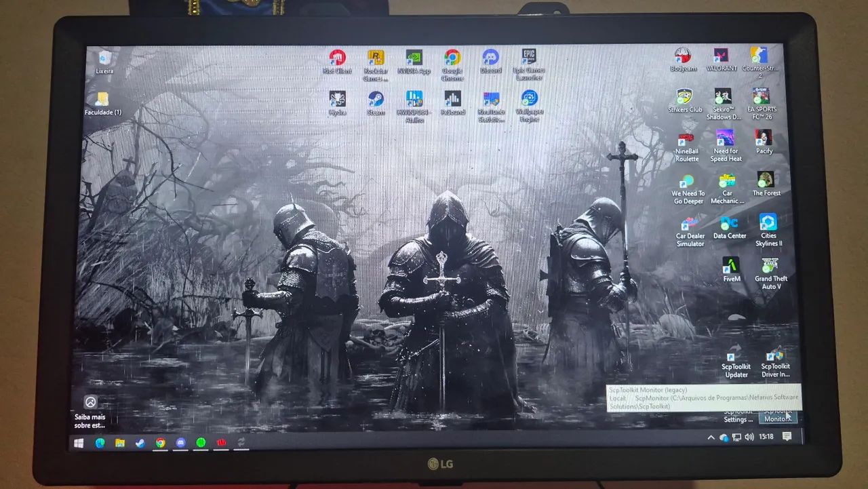
Task: Select the Wallpaper Engine desktop icon
Action: coord(529,106)
